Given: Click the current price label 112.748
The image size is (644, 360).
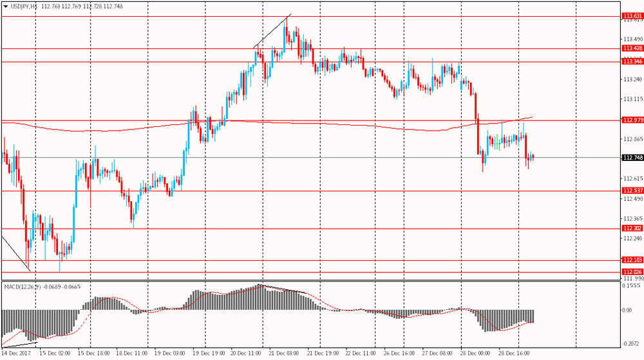Looking at the screenshot, I should pyautogui.click(x=632, y=158).
